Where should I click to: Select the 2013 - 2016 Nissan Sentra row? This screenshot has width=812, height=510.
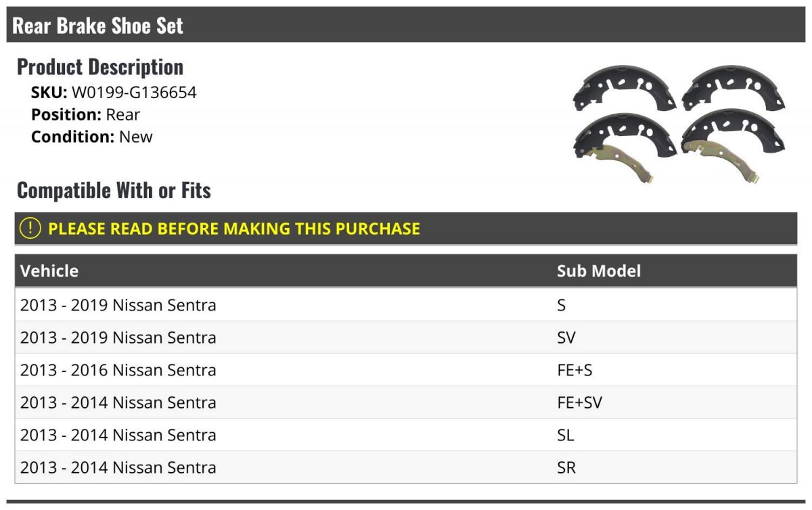pos(118,370)
